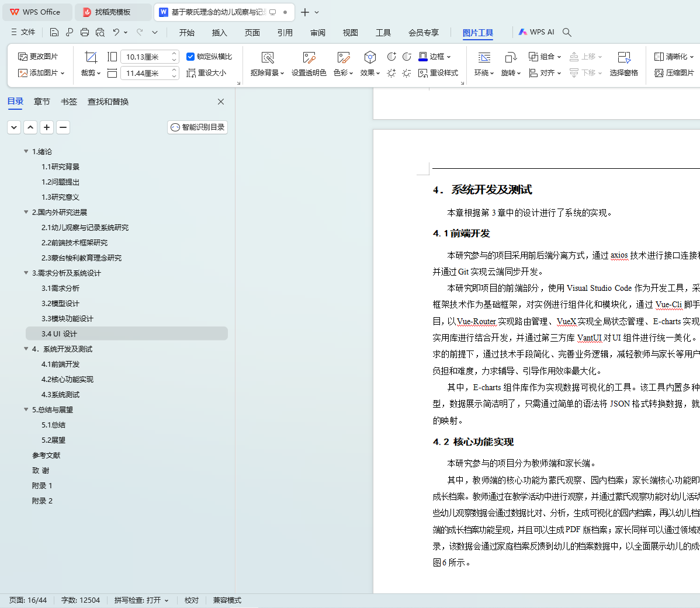The height and width of the screenshot is (608, 700).
Task: Collapse the 5.总结与展望 node
Action: pos(26,409)
